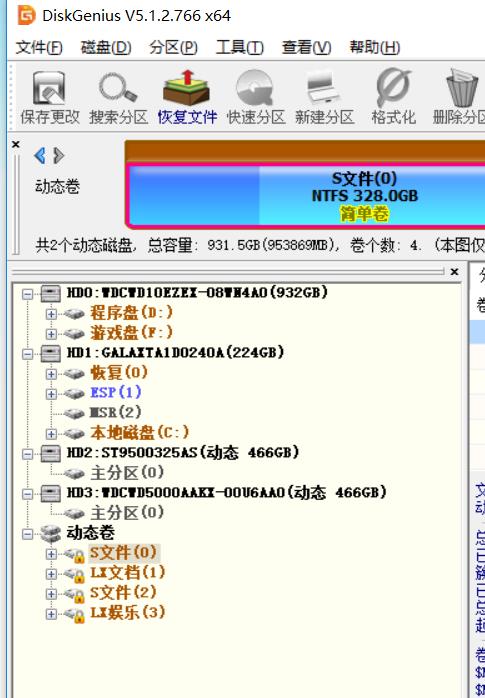Click the HD3 hard disk icon

click(x=50, y=494)
